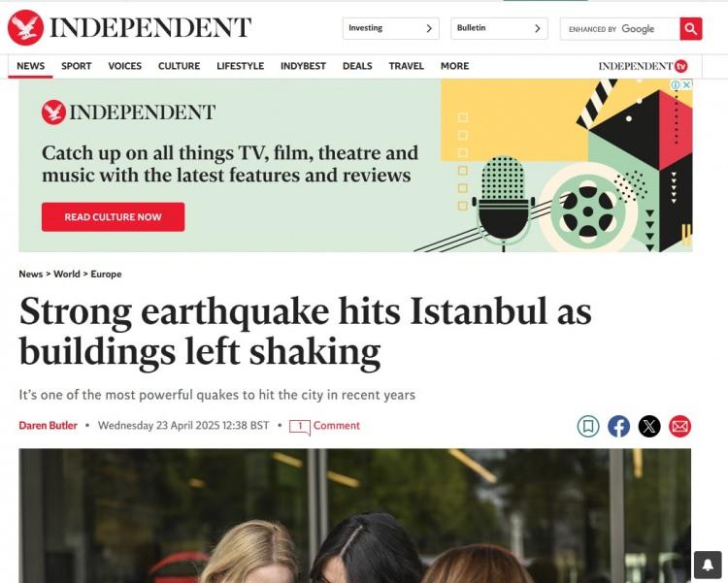Image resolution: width=728 pixels, height=583 pixels.
Task: Go to IndyBest section
Action: 303,66
